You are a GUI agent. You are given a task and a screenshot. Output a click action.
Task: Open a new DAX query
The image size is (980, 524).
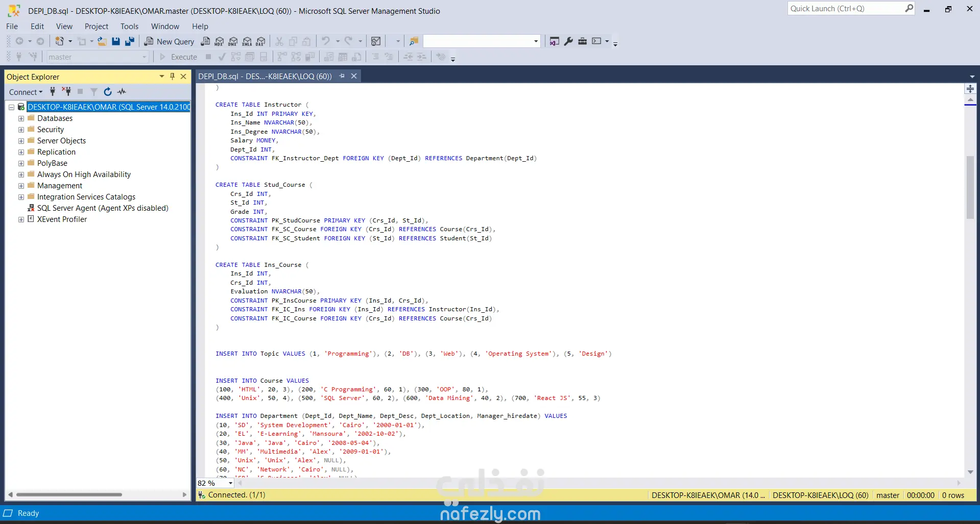[260, 41]
